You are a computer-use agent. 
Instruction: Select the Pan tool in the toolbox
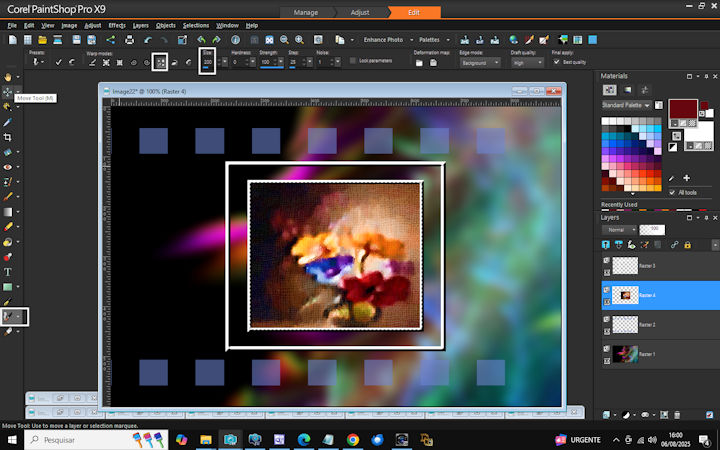[8, 77]
